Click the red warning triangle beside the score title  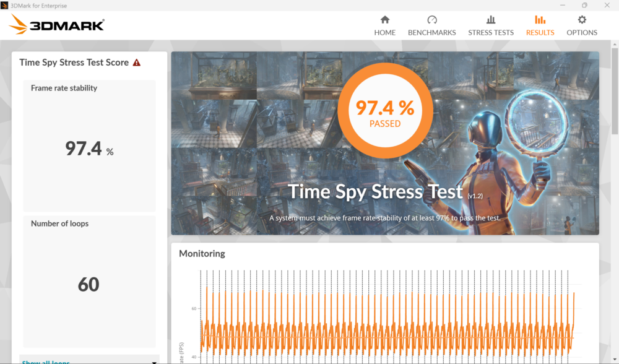[x=137, y=63]
